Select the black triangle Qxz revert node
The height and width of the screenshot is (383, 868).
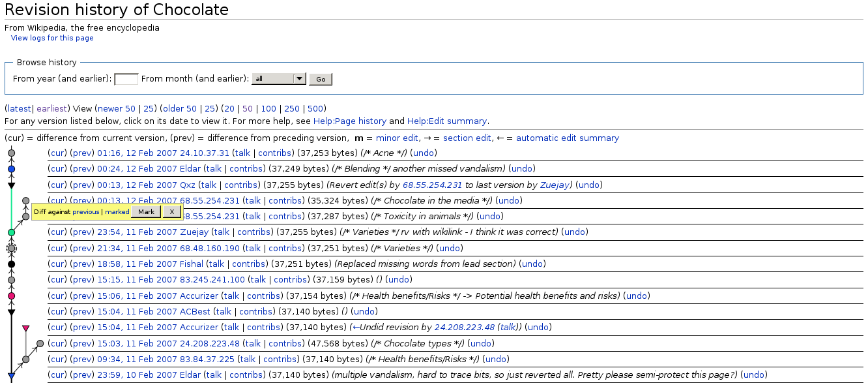pyautogui.click(x=11, y=185)
